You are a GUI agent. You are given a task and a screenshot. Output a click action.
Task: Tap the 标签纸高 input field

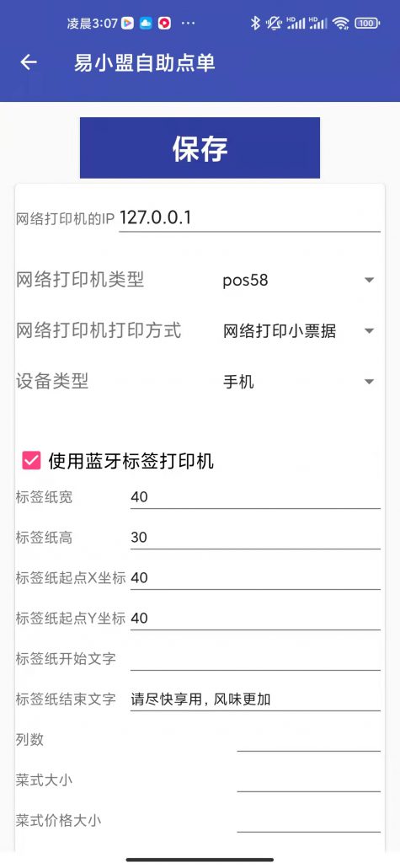256,537
